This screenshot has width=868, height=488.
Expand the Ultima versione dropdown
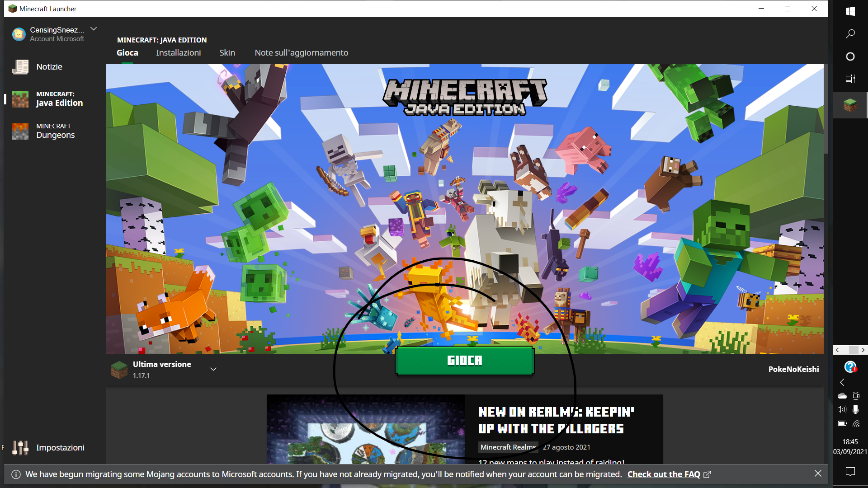pos(213,369)
